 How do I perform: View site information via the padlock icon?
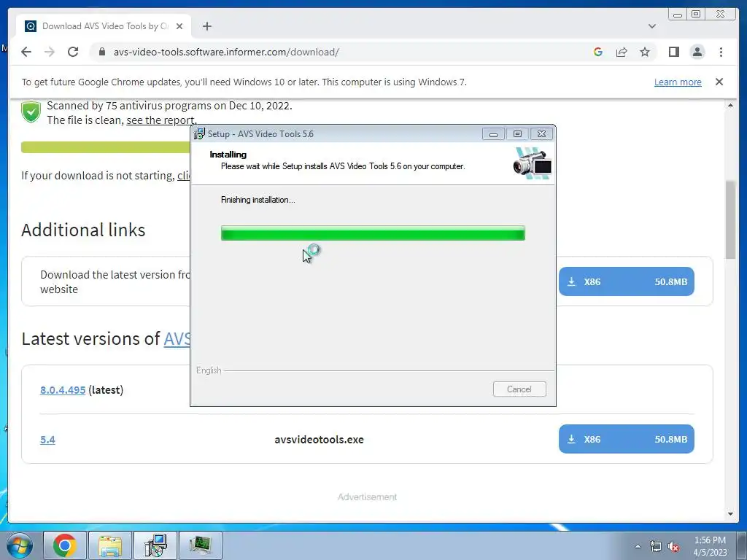pos(101,52)
